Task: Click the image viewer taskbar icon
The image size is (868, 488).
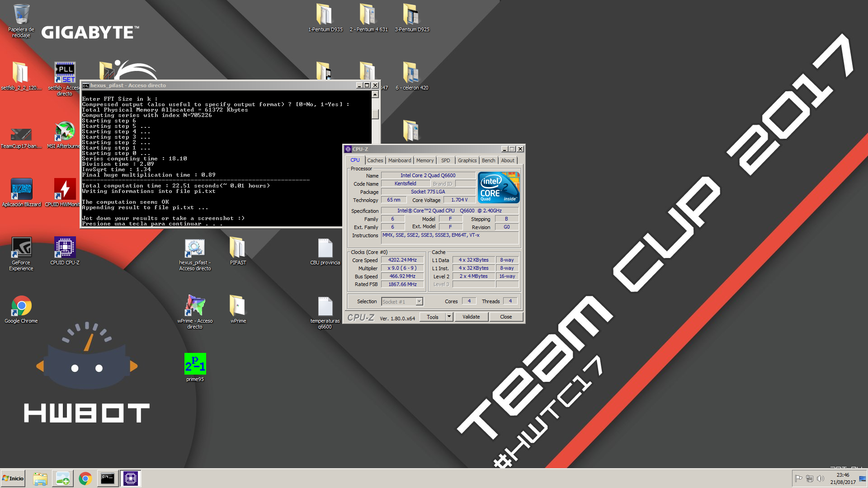Action: point(63,479)
